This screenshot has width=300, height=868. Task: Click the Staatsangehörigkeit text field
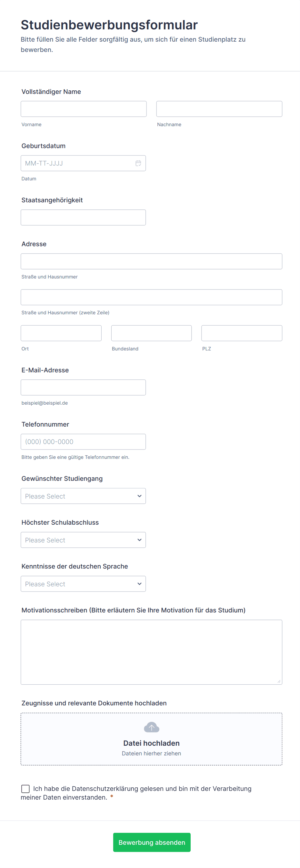click(x=83, y=217)
